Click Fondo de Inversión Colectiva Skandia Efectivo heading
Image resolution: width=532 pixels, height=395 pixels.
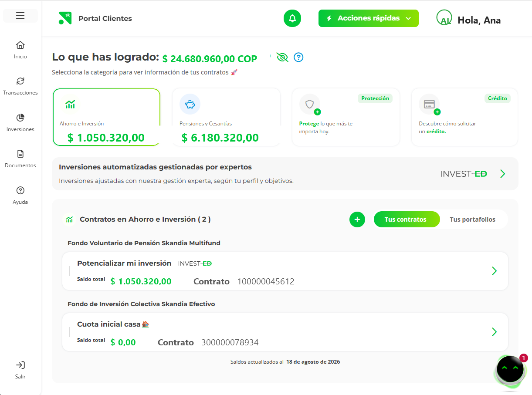click(141, 304)
